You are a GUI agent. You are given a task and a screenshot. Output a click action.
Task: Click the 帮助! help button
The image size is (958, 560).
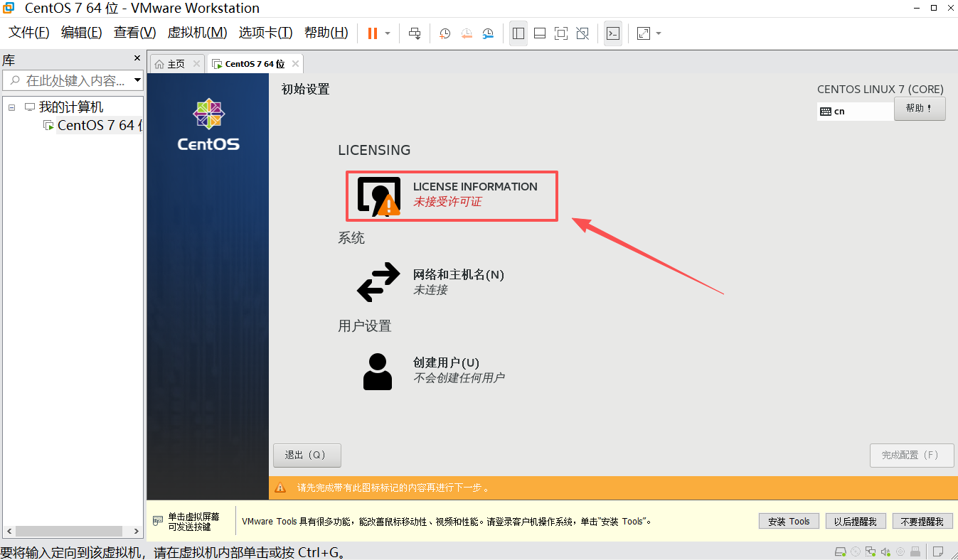tap(920, 109)
